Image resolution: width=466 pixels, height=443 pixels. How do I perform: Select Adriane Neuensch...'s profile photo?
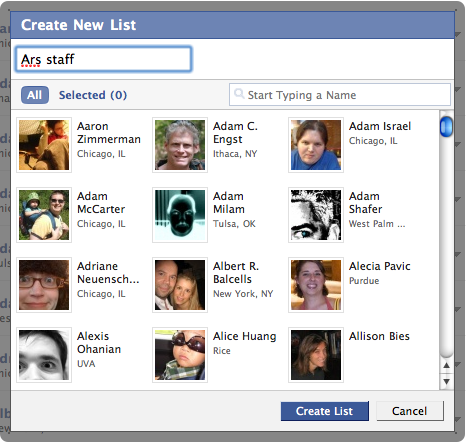[x=44, y=285]
